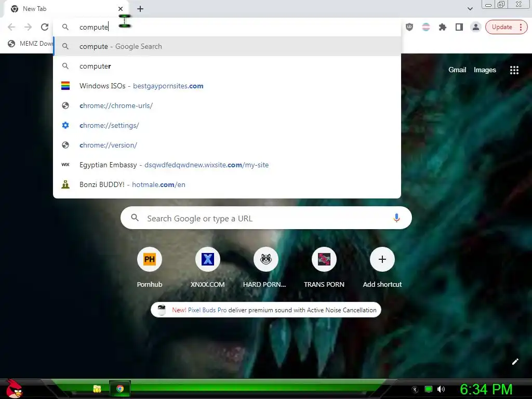Click the 6:34 PM clock
The image size is (532, 399).
[486, 390]
